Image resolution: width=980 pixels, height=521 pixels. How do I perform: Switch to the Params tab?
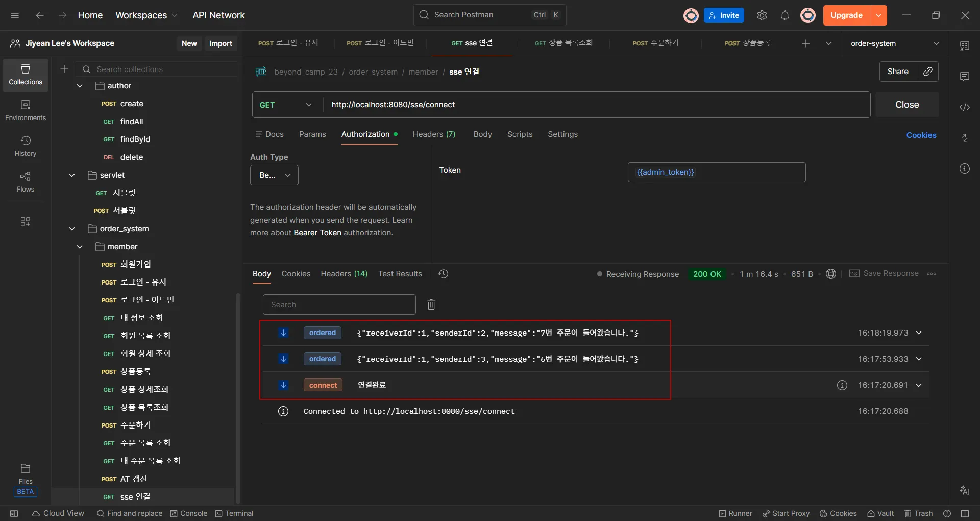(312, 134)
